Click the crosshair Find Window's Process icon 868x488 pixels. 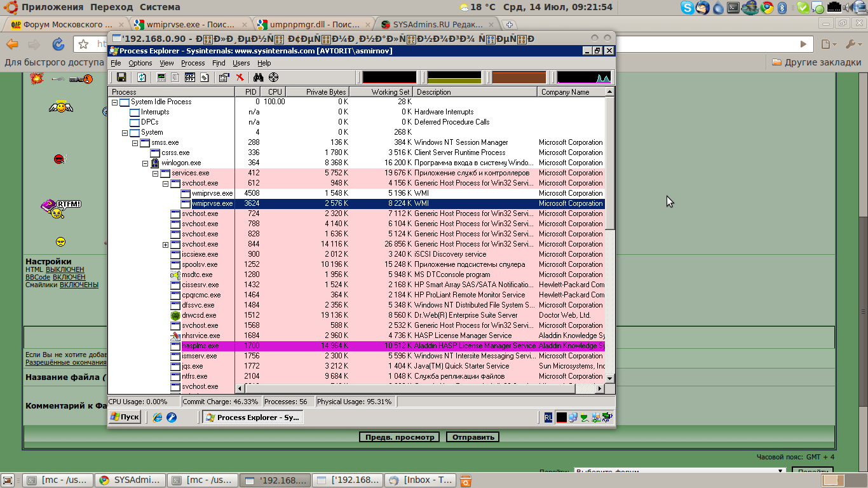tap(274, 78)
